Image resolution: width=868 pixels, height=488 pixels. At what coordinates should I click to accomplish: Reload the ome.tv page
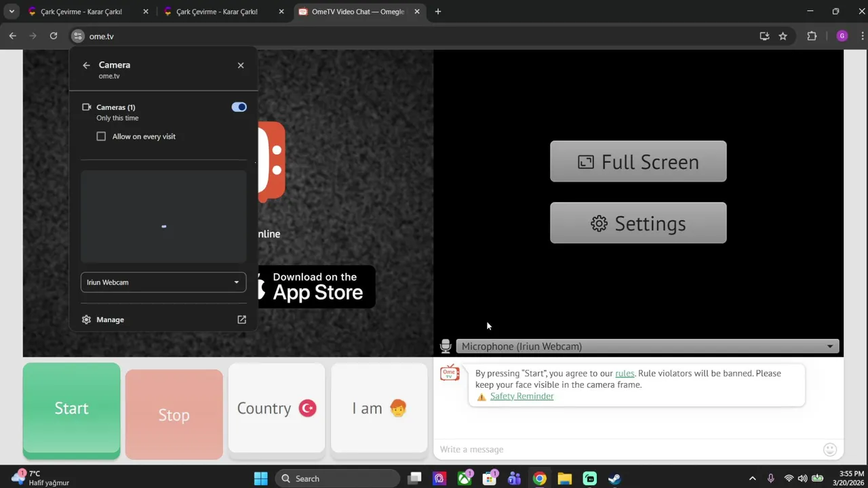(x=54, y=36)
